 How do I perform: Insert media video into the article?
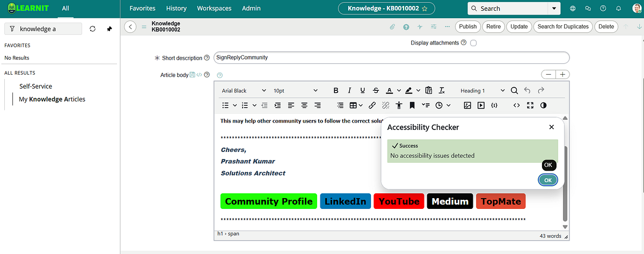tap(481, 105)
